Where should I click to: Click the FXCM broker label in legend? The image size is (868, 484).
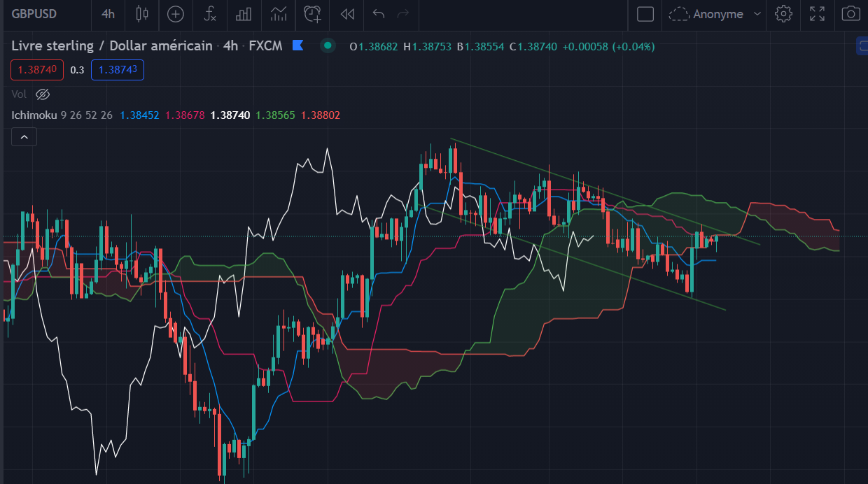coord(265,46)
